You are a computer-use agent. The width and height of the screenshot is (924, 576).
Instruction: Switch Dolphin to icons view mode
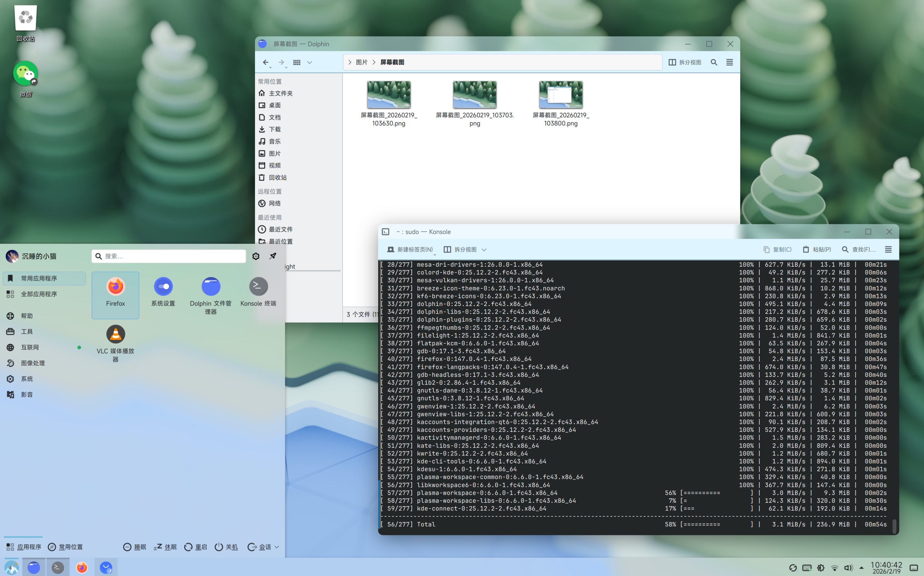(x=297, y=62)
